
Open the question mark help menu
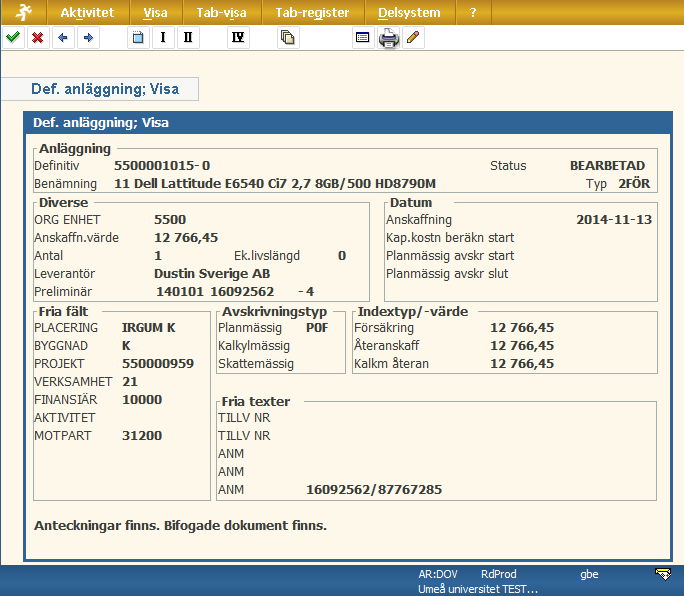tap(473, 13)
